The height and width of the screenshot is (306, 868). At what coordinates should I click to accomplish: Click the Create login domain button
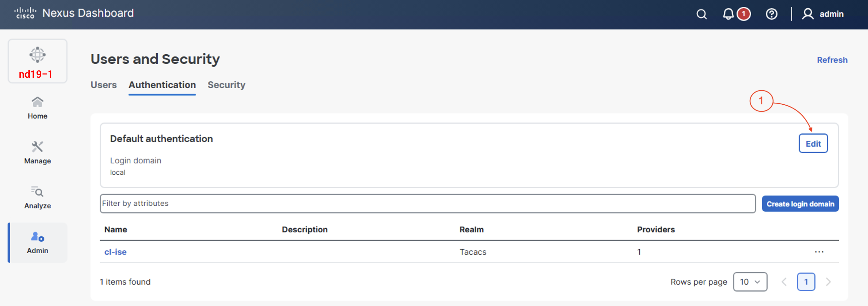800,204
